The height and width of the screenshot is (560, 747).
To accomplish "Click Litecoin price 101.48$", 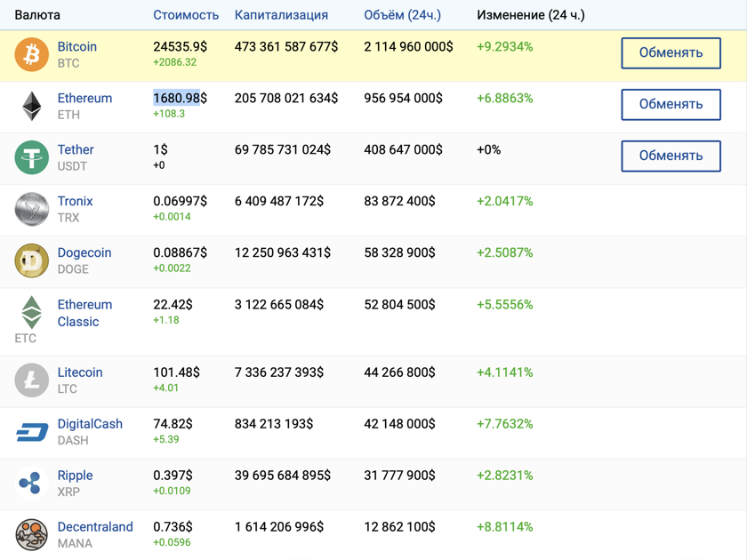I will (177, 372).
